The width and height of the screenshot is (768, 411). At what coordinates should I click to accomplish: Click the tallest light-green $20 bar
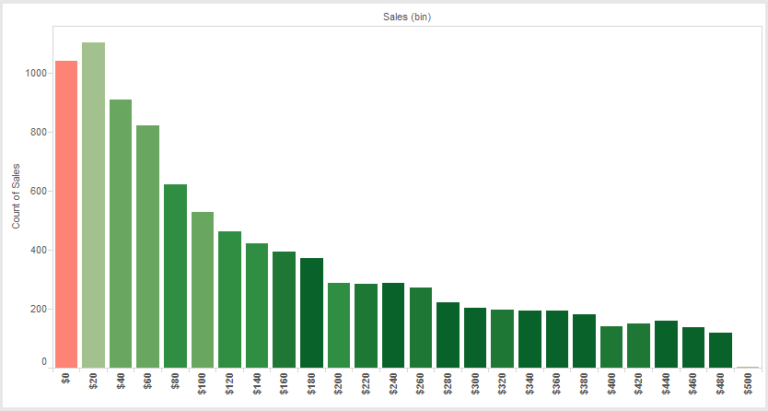pos(93,205)
